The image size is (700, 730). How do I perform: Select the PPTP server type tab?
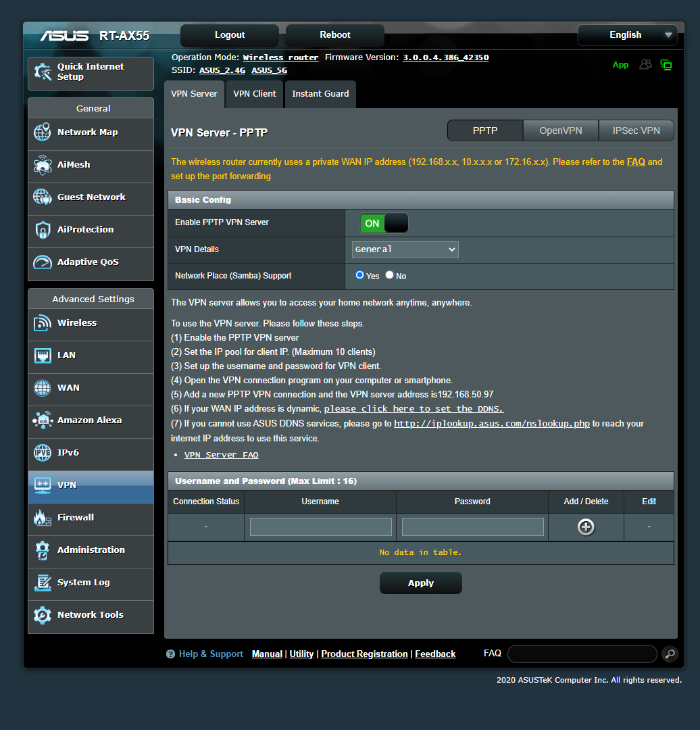click(485, 131)
